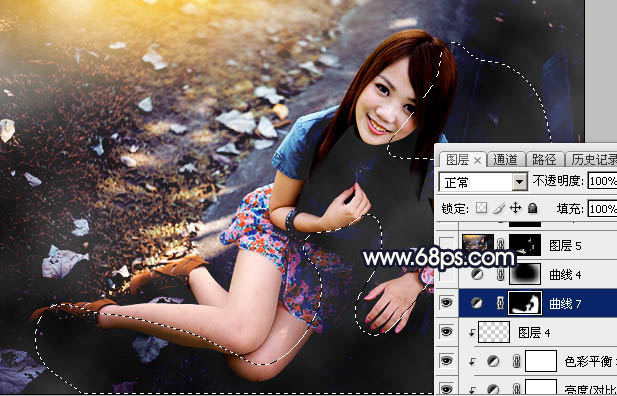
Task: Hide the 曲线 7 layer
Action: click(446, 303)
